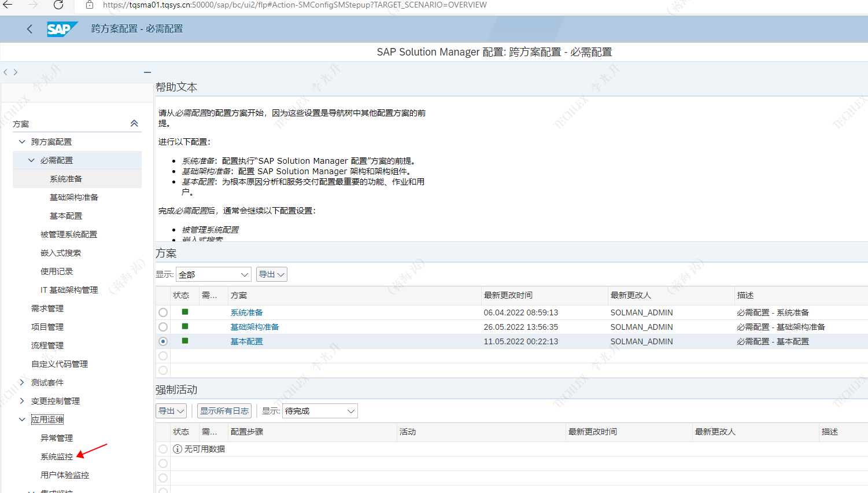Collapse the navigation panel with minus icon
The height and width of the screenshot is (493, 868).
[147, 72]
